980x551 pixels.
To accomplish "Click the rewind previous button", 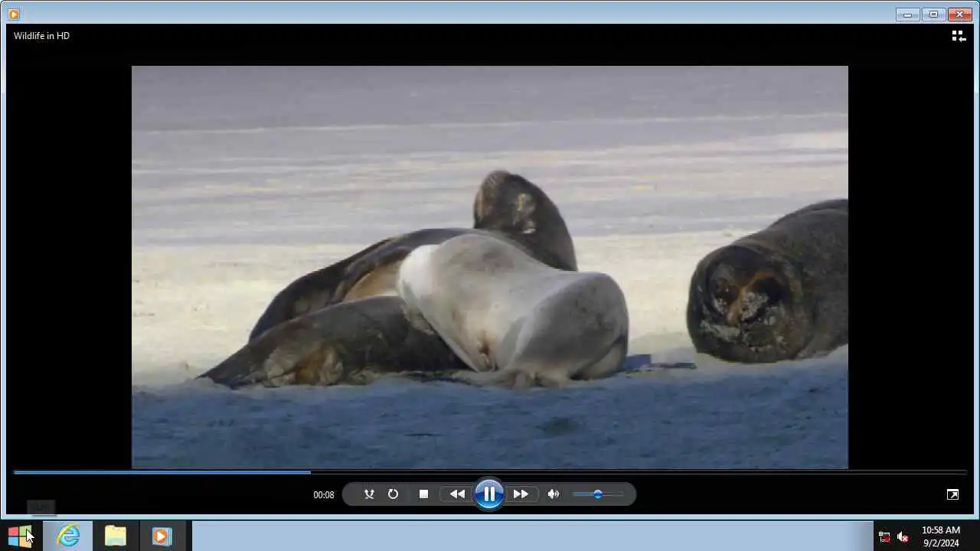I will tap(457, 494).
